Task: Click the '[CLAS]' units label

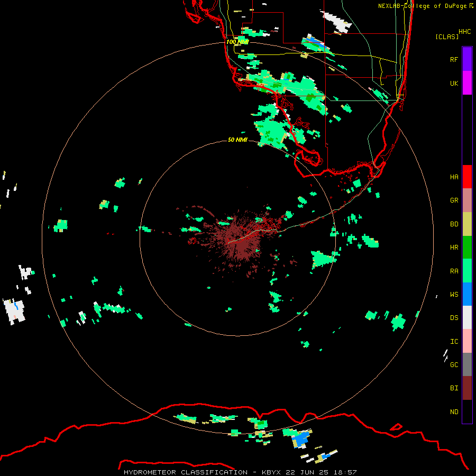Action: [x=447, y=36]
